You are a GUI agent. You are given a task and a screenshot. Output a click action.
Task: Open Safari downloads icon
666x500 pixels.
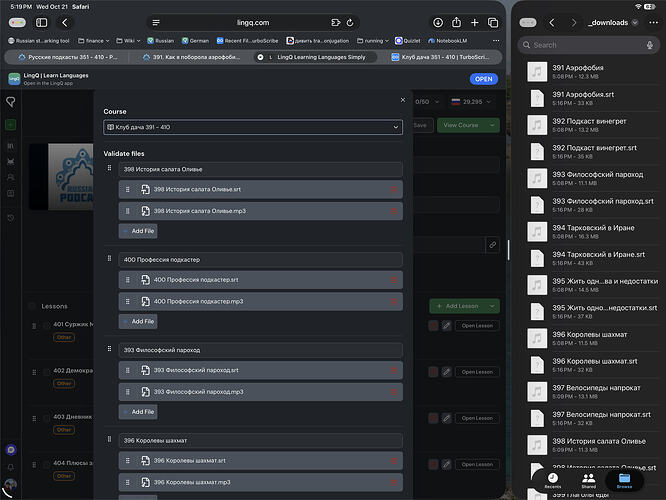pyautogui.click(x=438, y=23)
